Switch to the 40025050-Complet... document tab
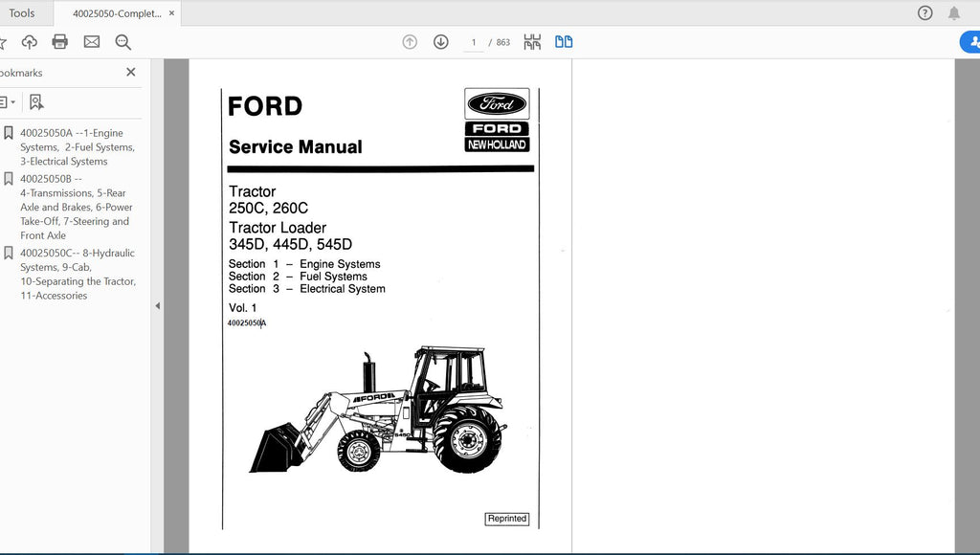The height and width of the screenshot is (555, 980). (x=116, y=13)
